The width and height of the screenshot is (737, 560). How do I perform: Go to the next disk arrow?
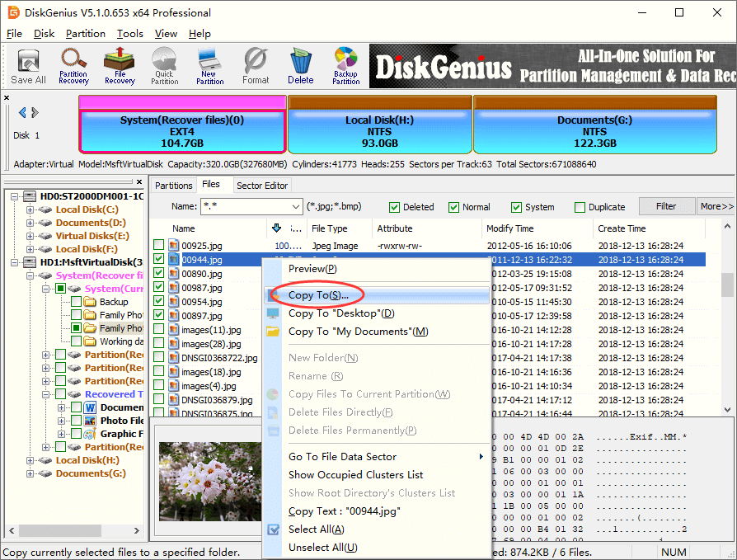35,113
